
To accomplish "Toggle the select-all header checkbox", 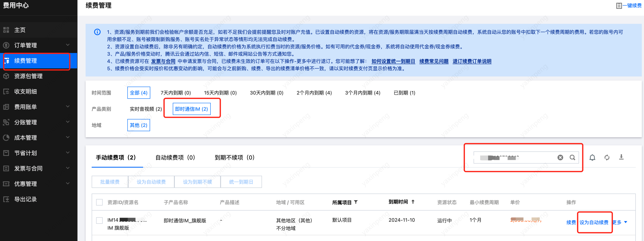I will (99, 202).
